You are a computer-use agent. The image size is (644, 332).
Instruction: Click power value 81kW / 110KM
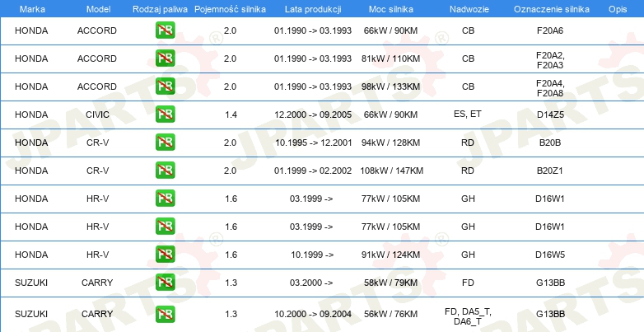click(x=390, y=58)
